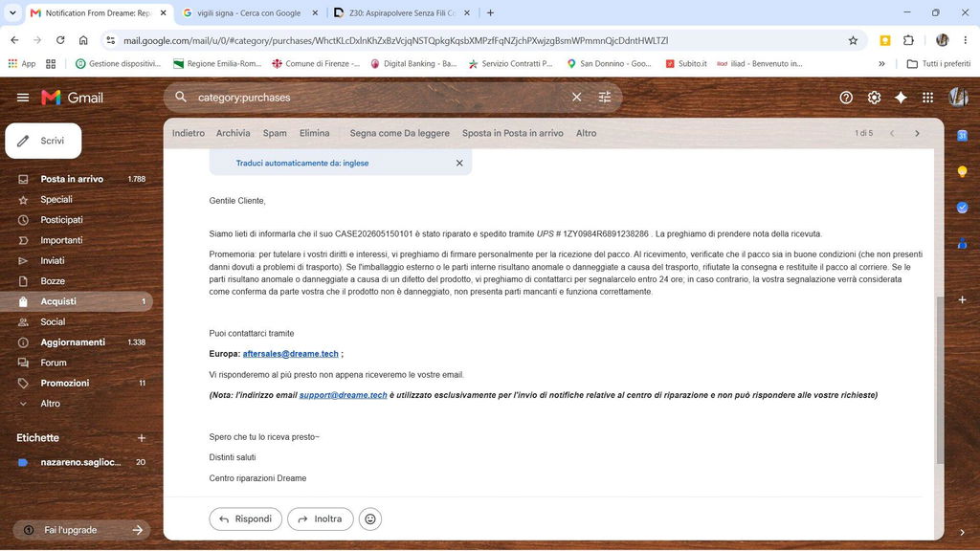
Task: Open the Gemini sparkle icon
Action: (901, 98)
